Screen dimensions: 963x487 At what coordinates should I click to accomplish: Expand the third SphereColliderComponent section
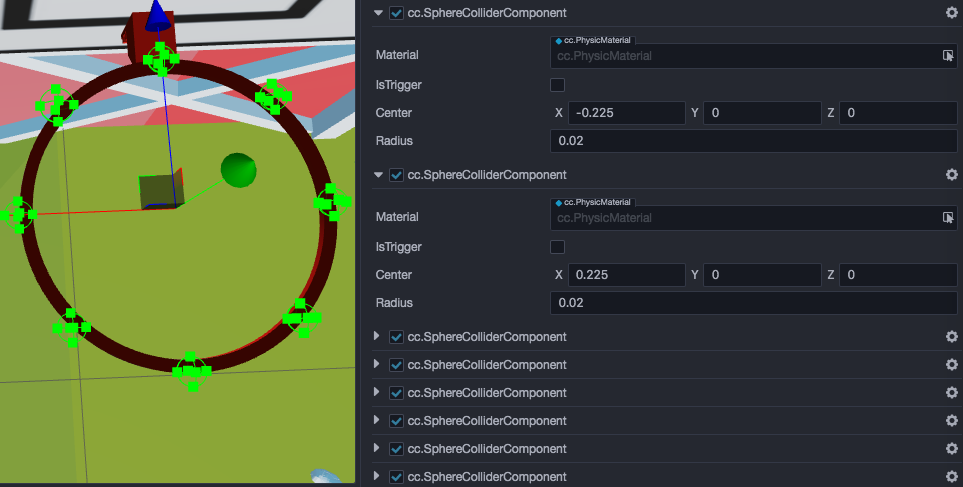tap(377, 336)
